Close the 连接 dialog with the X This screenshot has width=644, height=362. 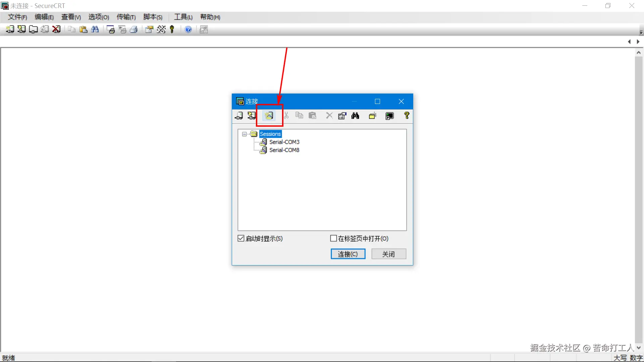coord(401,102)
